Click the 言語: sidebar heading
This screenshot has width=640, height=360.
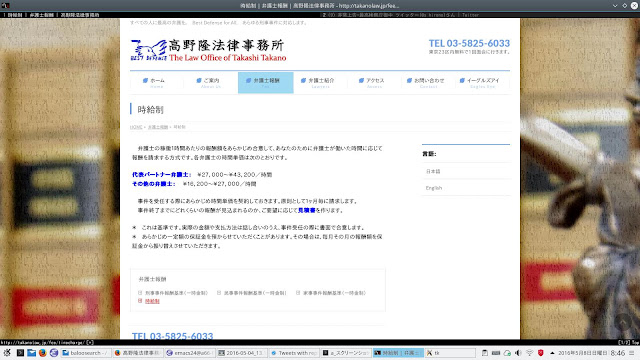click(x=429, y=154)
